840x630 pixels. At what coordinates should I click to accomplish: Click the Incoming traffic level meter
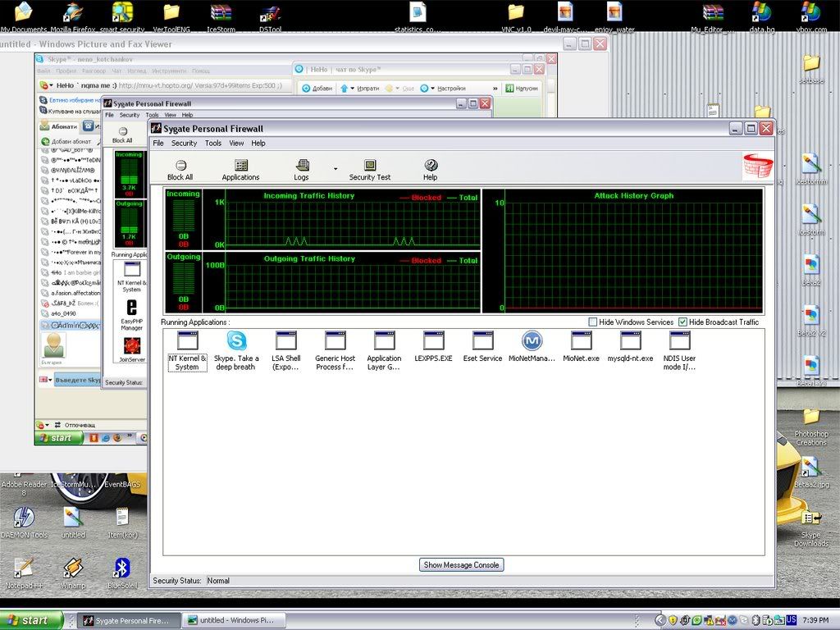[x=183, y=219]
